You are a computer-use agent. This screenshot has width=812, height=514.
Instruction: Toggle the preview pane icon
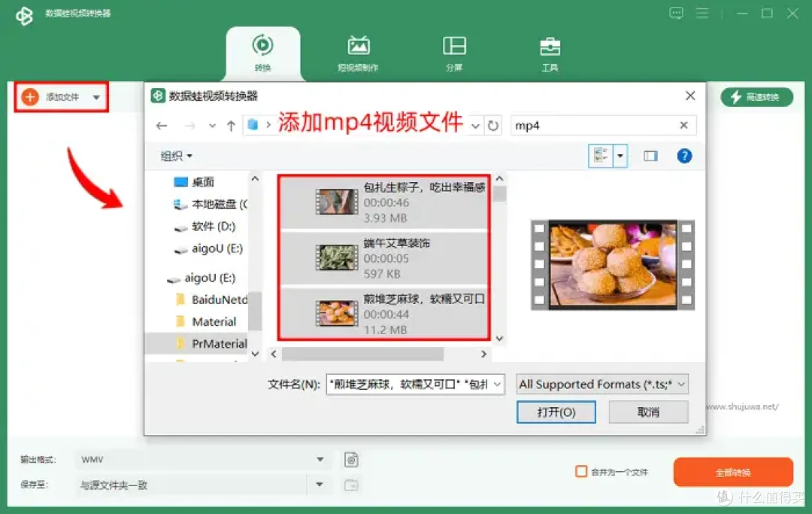[x=650, y=156]
